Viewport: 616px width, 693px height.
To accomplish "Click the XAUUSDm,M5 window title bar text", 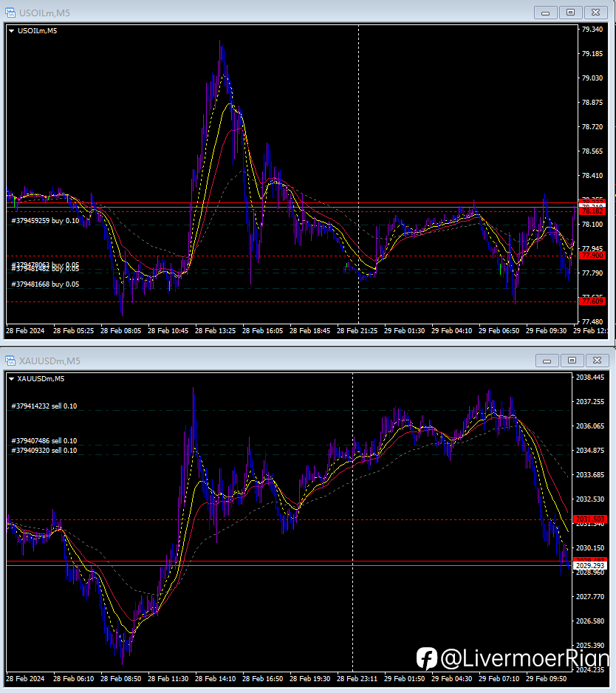I will (x=49, y=361).
